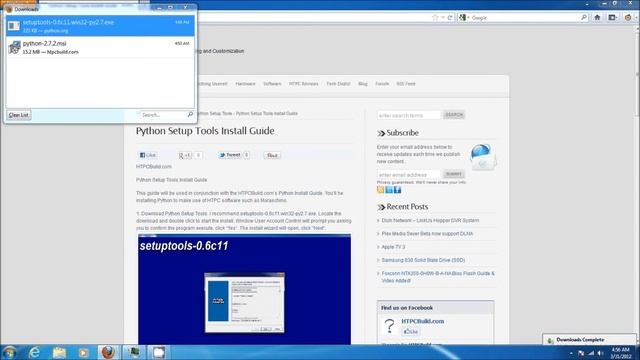Click the Action Center flag tray icon
Screen dimensions: 640x360
[581, 353]
